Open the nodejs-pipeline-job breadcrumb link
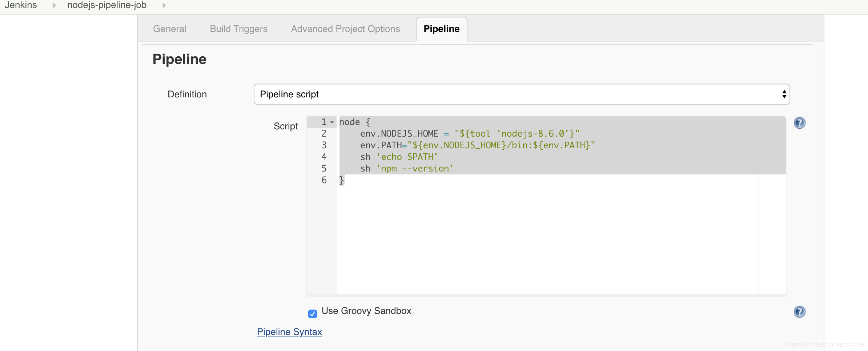The image size is (868, 351). click(107, 5)
